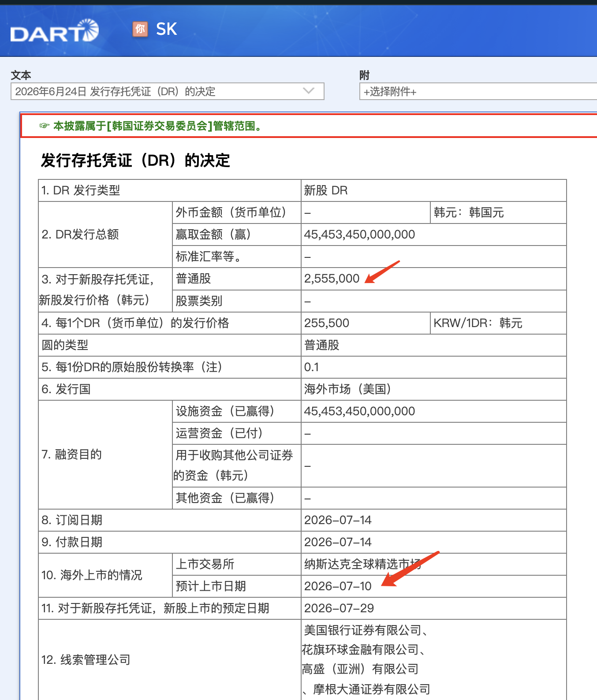
Task: Open the document selection dropdown for 发行存托凭证
Action: tap(168, 91)
